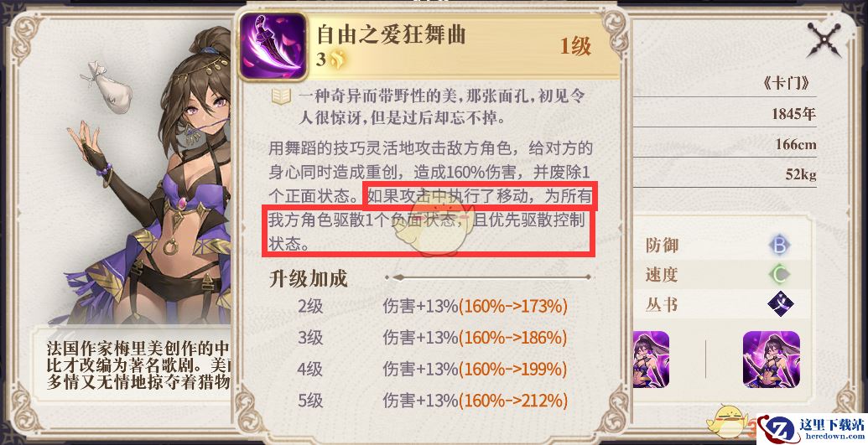Click the 丛书 stat row label

click(662, 304)
